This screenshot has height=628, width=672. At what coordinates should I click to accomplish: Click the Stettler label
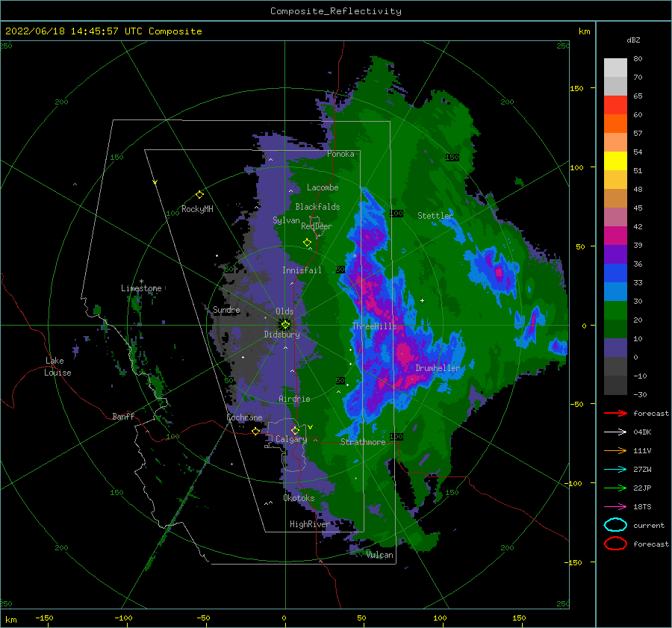pyautogui.click(x=435, y=216)
